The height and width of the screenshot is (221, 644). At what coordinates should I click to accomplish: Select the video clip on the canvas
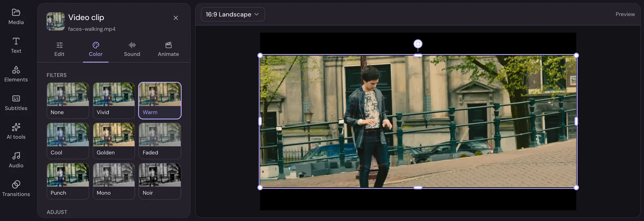(x=418, y=121)
